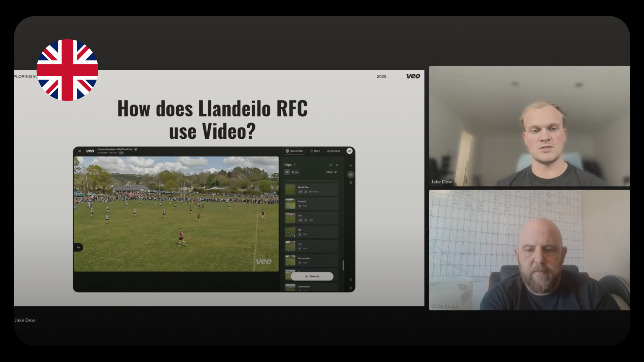Click the JD user avatar
This screenshot has height=362, width=644.
(350, 151)
